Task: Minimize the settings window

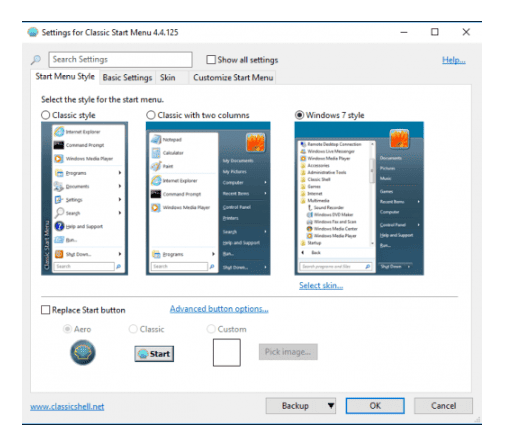Action: (x=404, y=32)
